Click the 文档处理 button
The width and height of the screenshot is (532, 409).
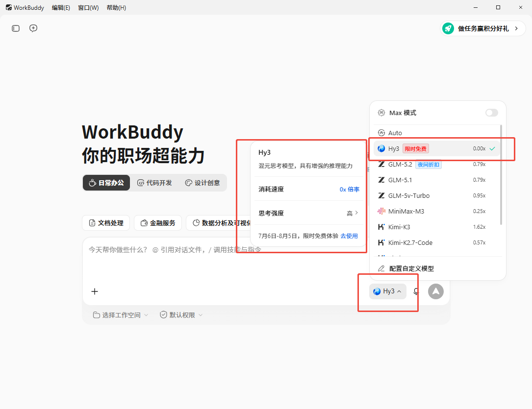106,223
